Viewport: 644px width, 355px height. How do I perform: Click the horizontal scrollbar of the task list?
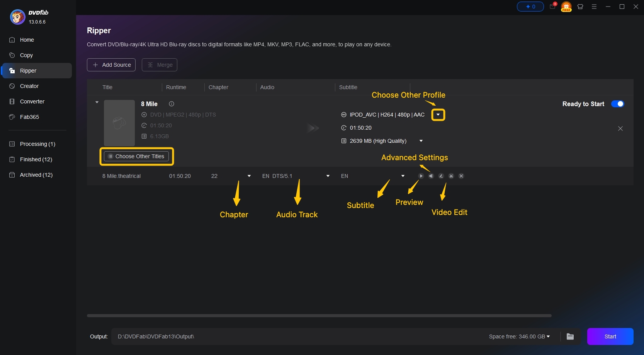319,316
